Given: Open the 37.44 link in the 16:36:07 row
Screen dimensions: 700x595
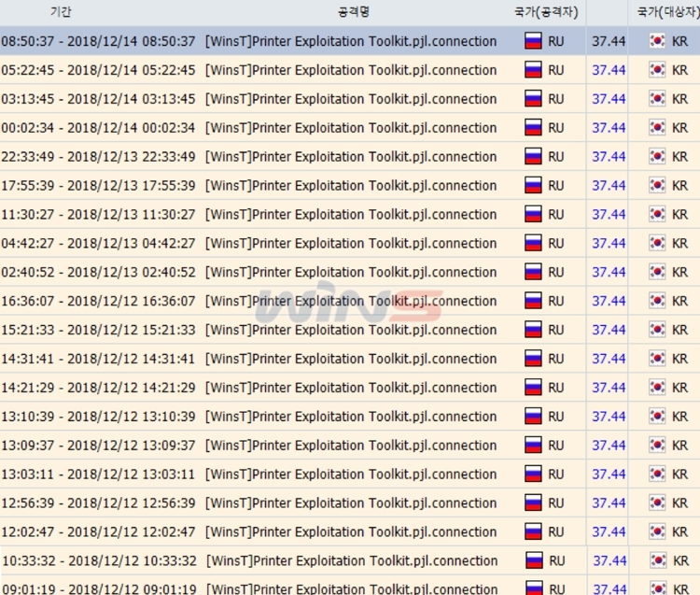Looking at the screenshot, I should click(x=609, y=301).
